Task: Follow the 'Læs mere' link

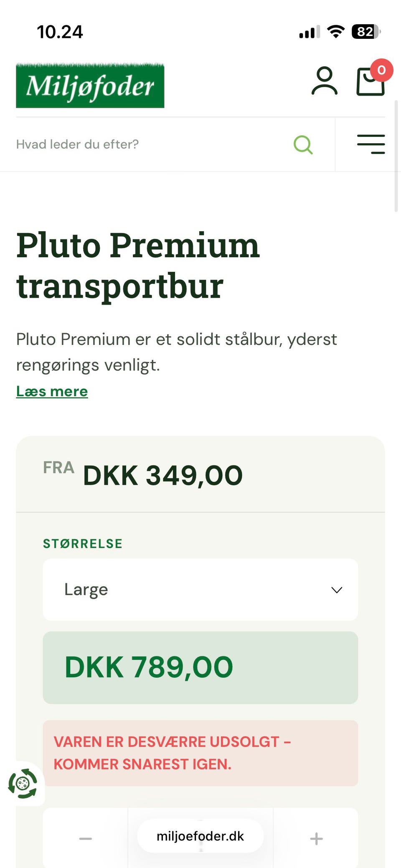Action: [x=52, y=391]
